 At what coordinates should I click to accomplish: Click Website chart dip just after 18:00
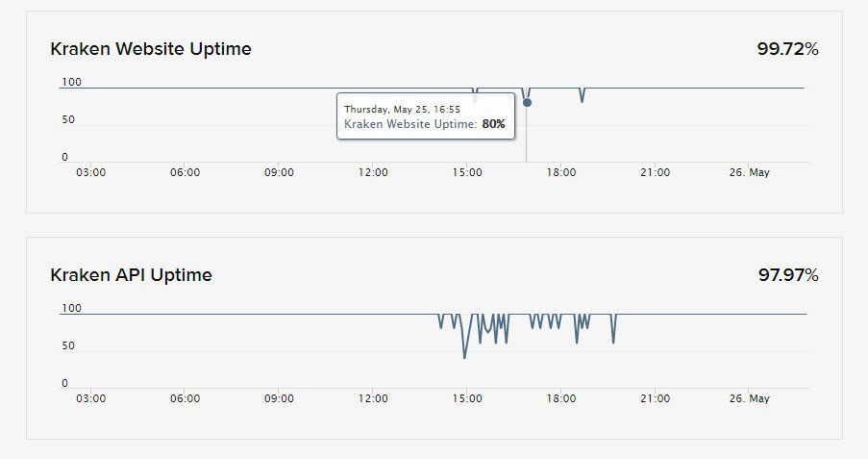[582, 99]
